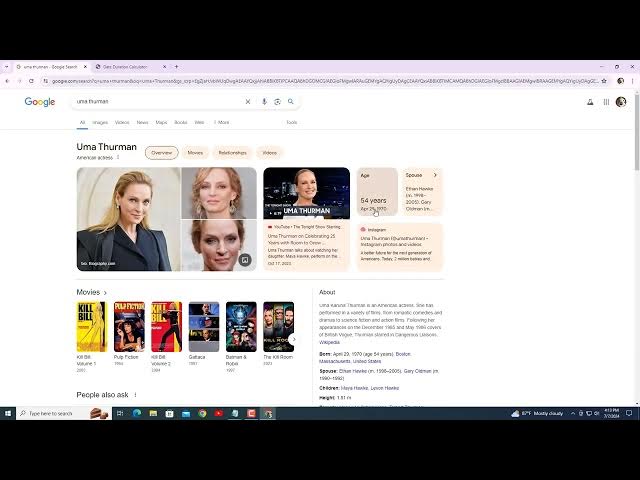Select the Relationships chip
The width and height of the screenshot is (640, 480).
pyautogui.click(x=232, y=153)
